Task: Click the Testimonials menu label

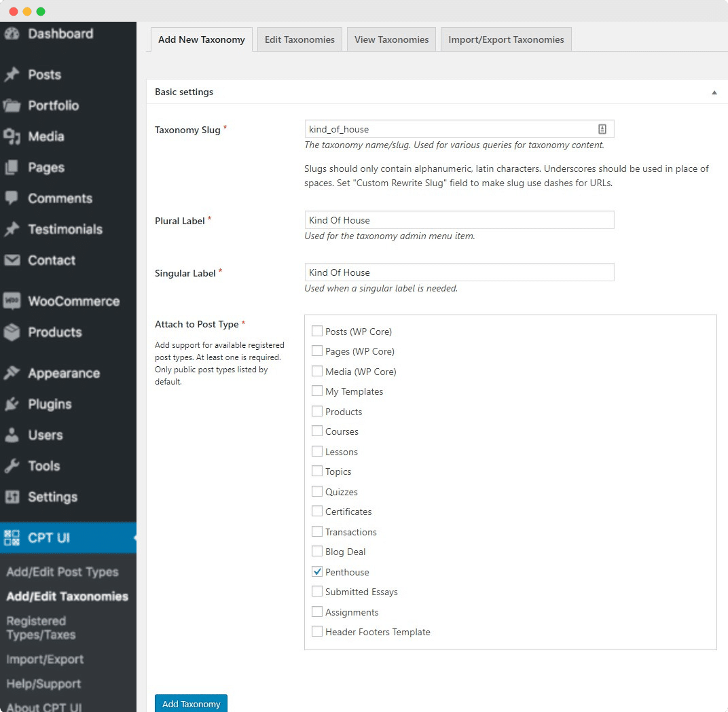Action: (x=65, y=229)
